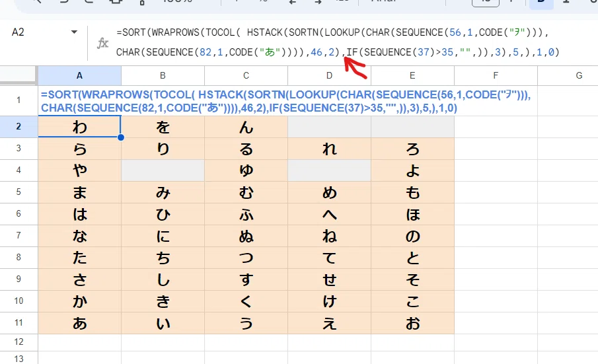Select column B header
Image resolution: width=598 pixels, height=364 pixels.
point(163,75)
